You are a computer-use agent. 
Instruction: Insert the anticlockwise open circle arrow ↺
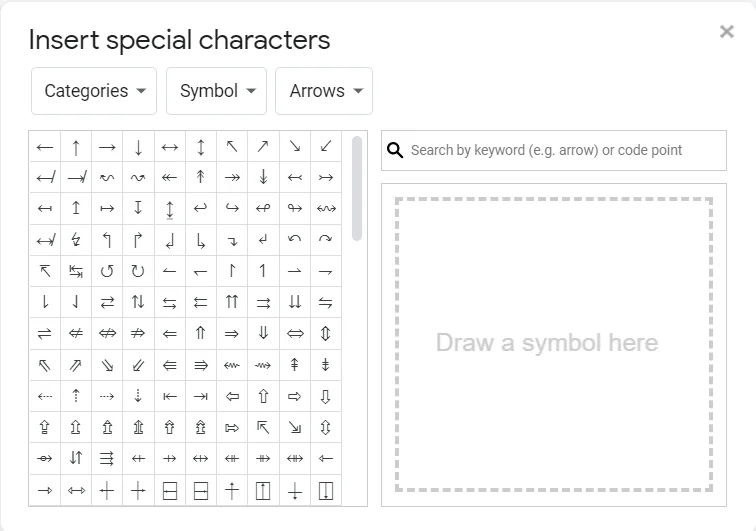(x=107, y=271)
